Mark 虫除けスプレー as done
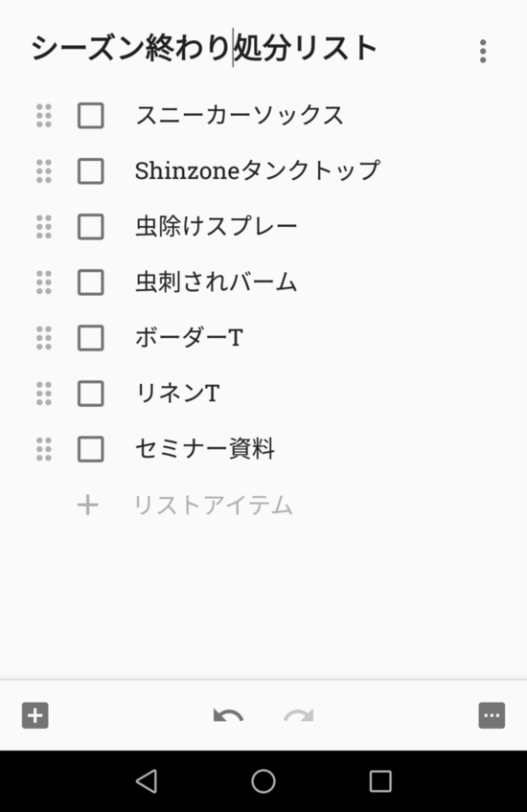 pos(91,227)
